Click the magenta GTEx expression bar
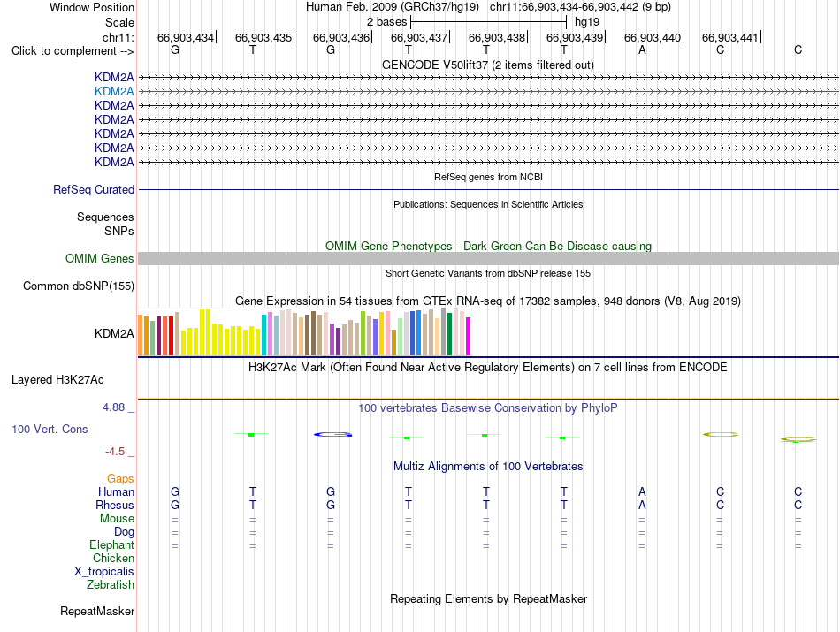Image resolution: width=840 pixels, height=632 pixels. pyautogui.click(x=469, y=337)
